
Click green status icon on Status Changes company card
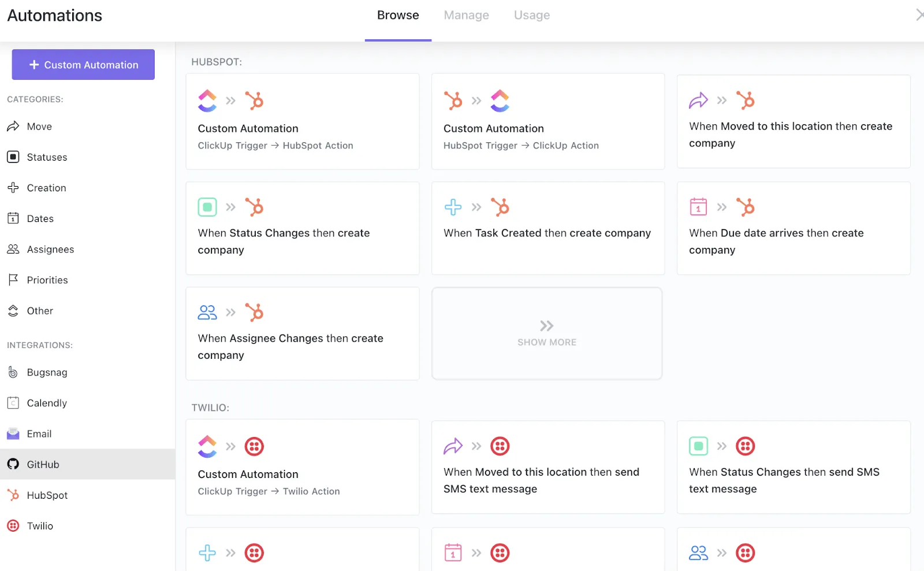click(207, 207)
